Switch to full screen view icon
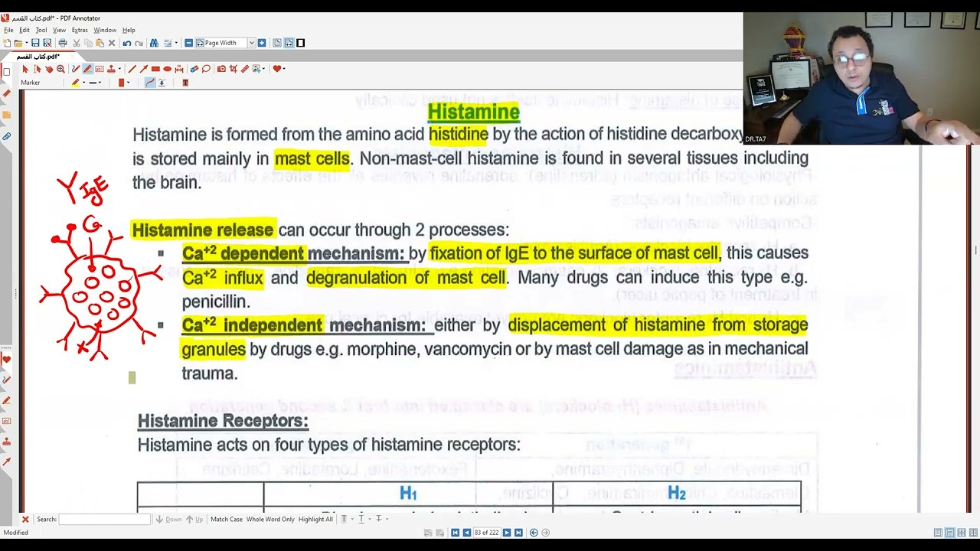Screen dimensions: 980x551 300,43
